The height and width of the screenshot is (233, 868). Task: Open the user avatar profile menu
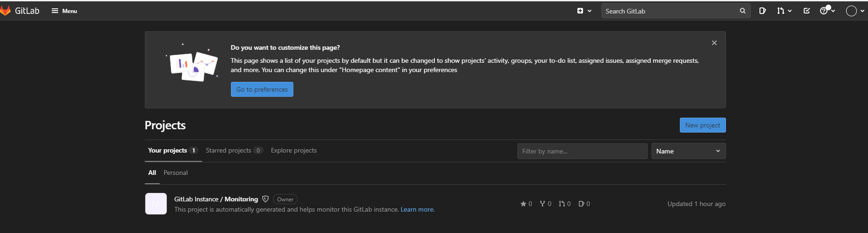tap(855, 11)
